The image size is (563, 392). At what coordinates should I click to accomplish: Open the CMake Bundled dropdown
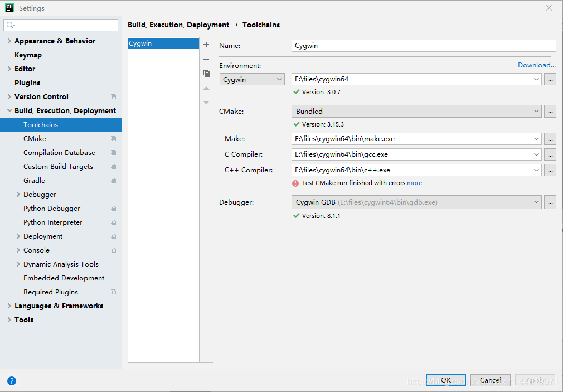coord(416,112)
